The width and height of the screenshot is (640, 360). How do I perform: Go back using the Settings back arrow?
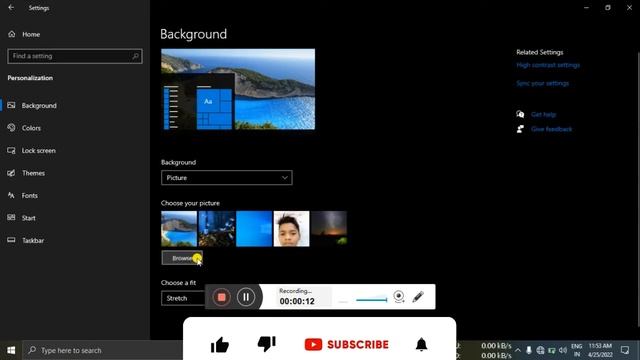tap(11, 7)
